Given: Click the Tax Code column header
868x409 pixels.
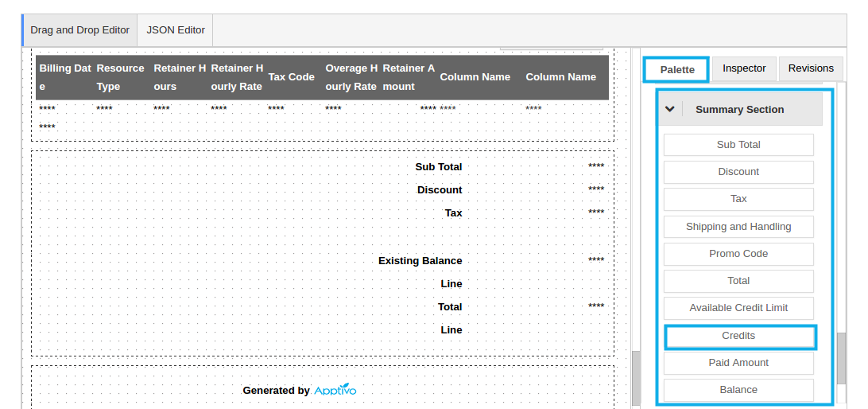Looking at the screenshot, I should tap(291, 77).
